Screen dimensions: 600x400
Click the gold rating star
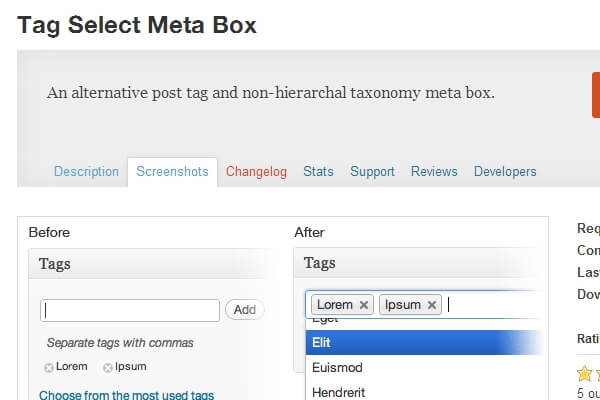pos(584,374)
